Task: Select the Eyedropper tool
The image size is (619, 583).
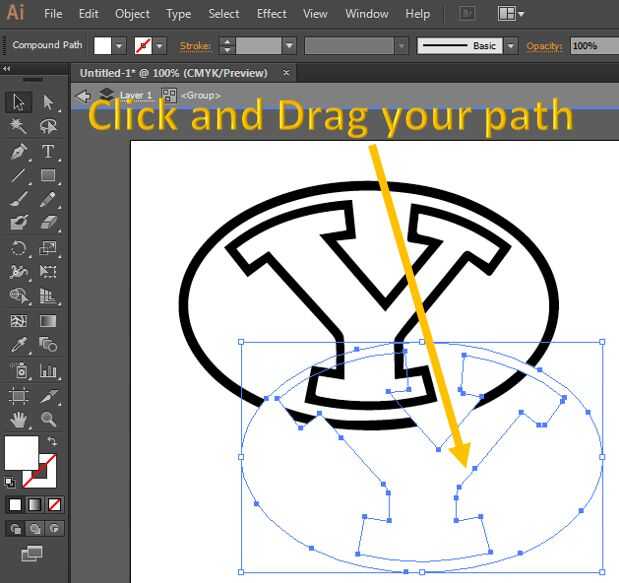Action: [x=18, y=345]
